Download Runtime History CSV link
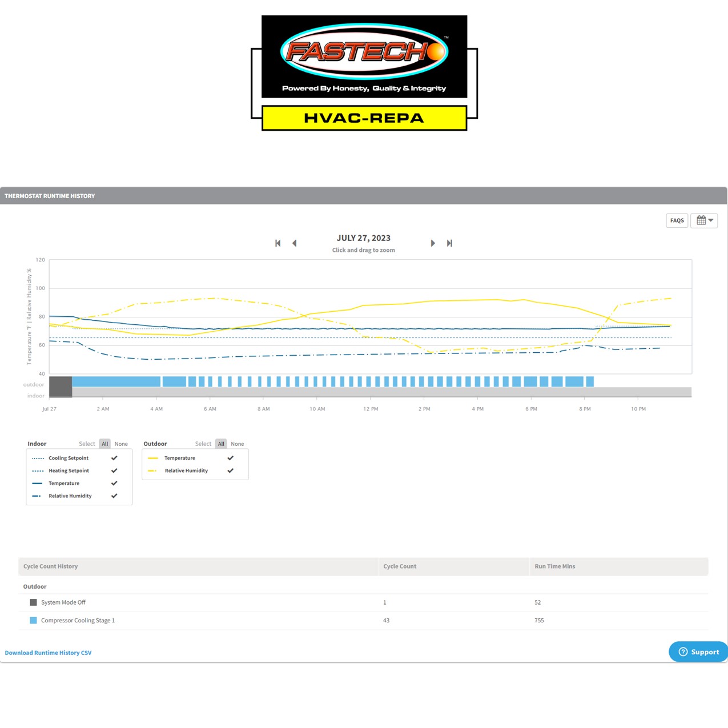The height and width of the screenshot is (728, 728). coord(48,653)
